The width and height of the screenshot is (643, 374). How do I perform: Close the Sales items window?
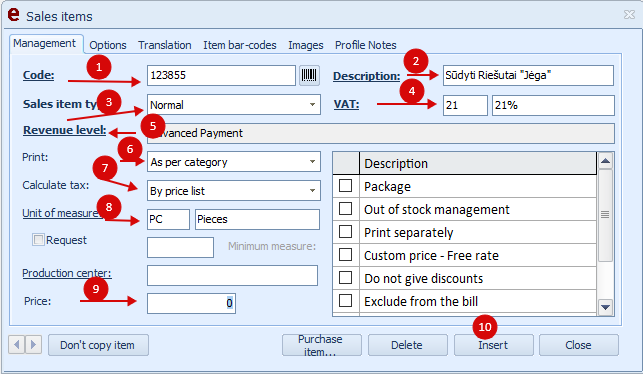[629, 15]
